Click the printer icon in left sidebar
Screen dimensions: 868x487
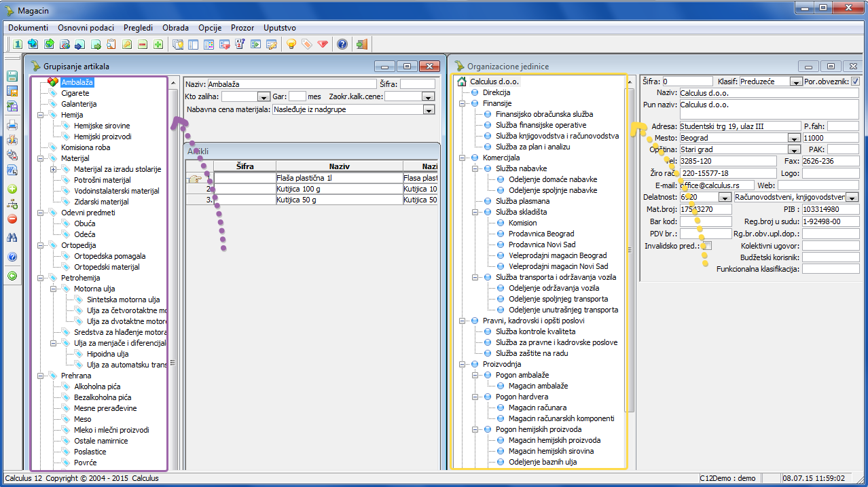(12, 125)
